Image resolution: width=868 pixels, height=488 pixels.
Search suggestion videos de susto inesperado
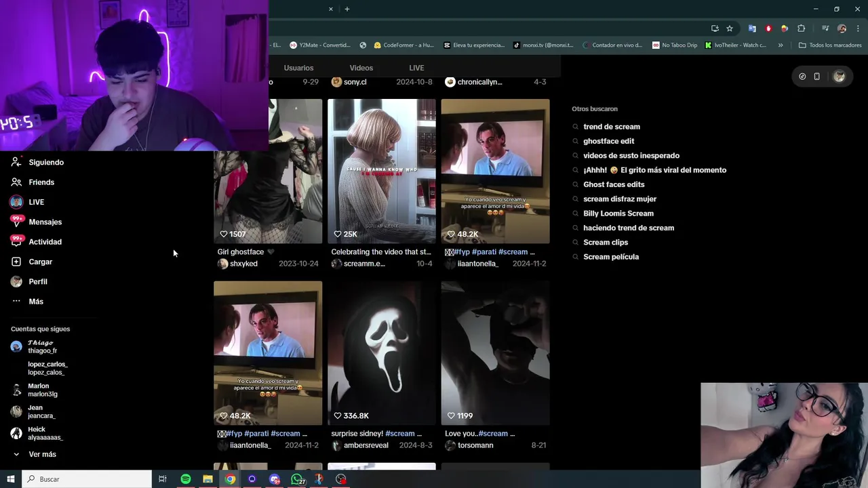631,156
